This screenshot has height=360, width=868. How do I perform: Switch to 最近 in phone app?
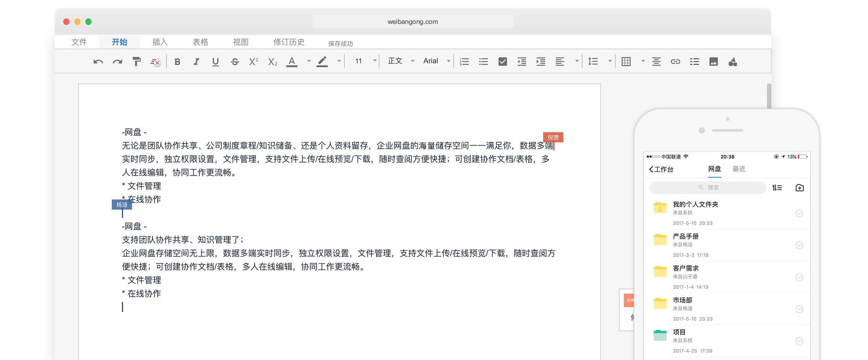click(739, 169)
